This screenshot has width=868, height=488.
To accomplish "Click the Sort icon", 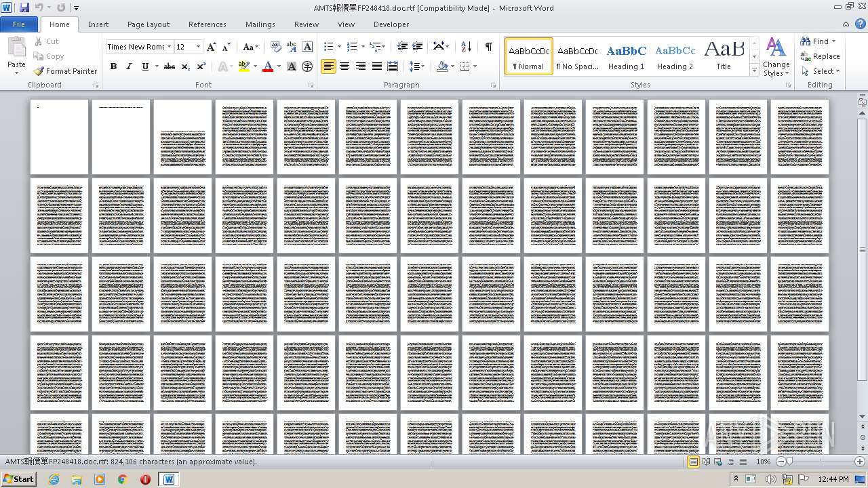I will 466,47.
